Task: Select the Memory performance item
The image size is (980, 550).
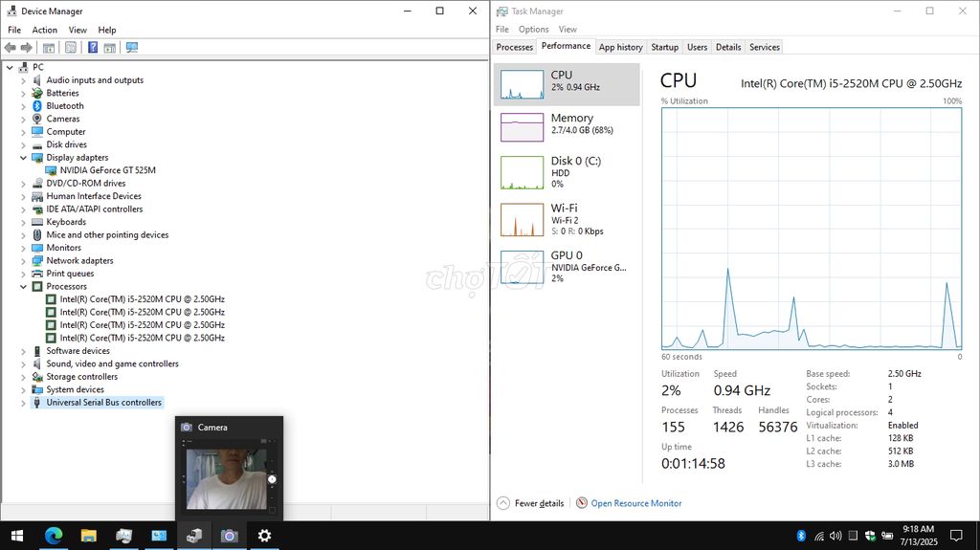Action: pyautogui.click(x=567, y=127)
